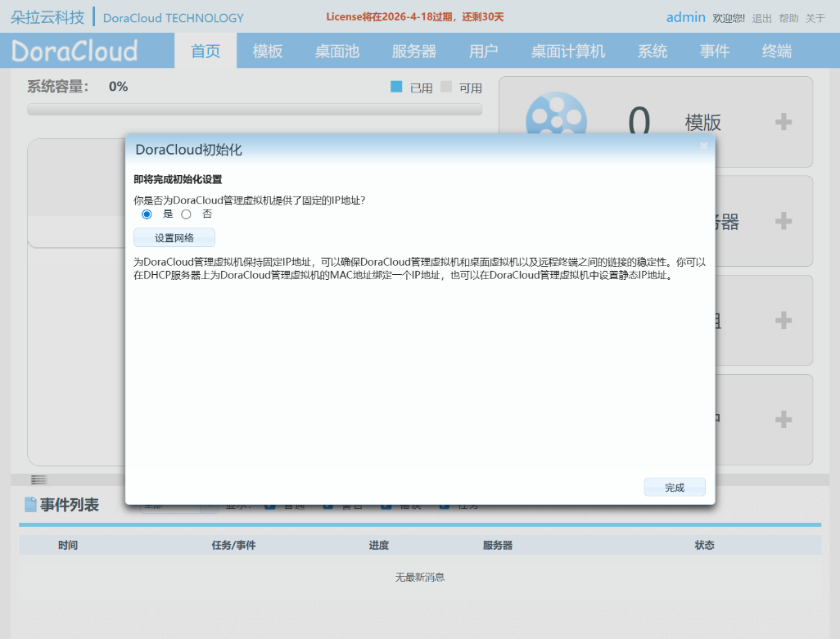Click the 无最新消息 message
The width and height of the screenshot is (840, 639).
click(420, 577)
